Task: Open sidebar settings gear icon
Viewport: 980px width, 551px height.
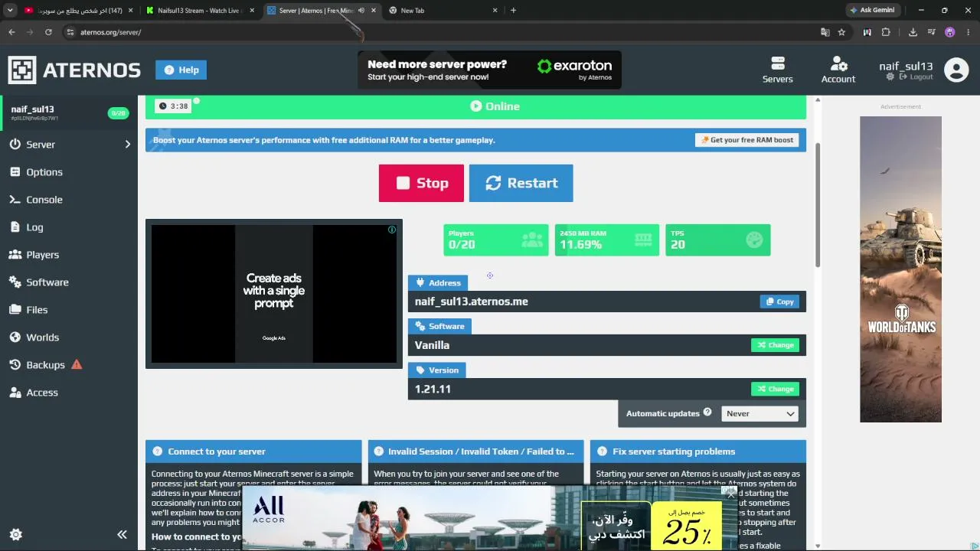Action: tap(15, 534)
